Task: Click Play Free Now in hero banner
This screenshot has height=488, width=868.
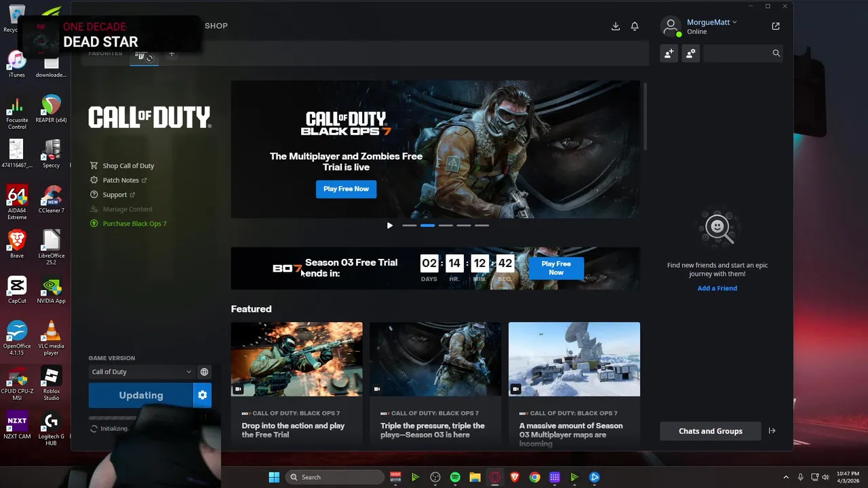Action: [346, 189]
